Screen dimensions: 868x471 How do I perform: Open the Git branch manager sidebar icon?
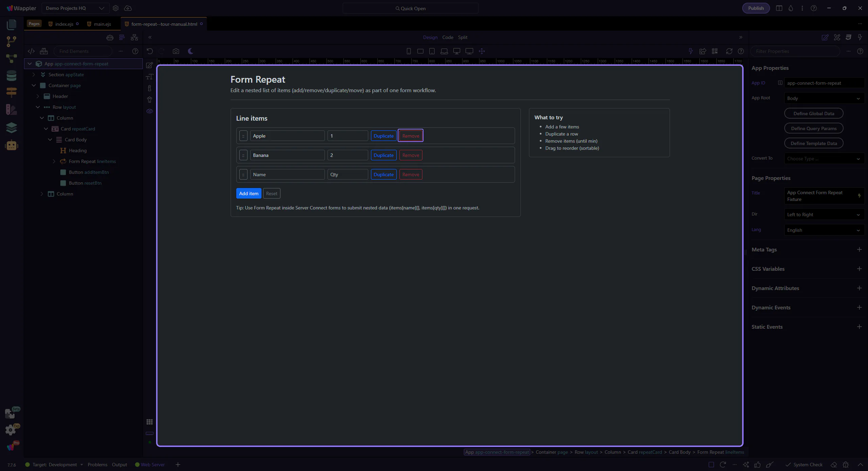pyautogui.click(x=11, y=41)
